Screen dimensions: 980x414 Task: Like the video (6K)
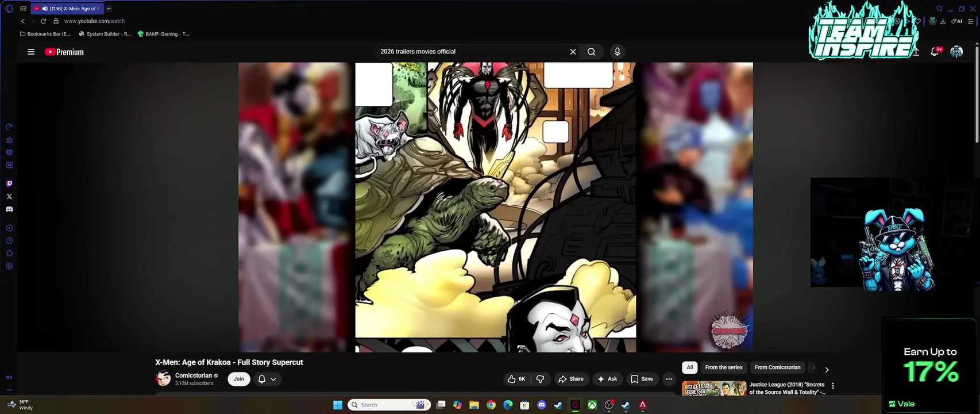pos(516,379)
